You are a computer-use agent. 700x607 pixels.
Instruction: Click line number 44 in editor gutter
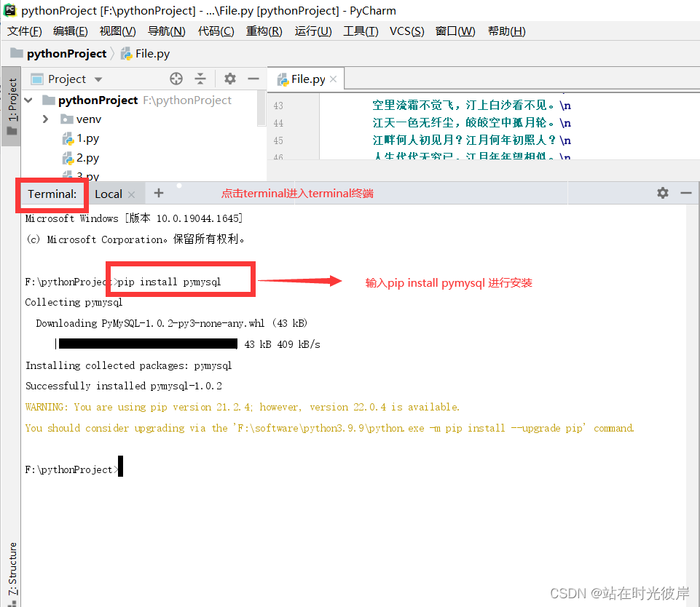click(278, 123)
